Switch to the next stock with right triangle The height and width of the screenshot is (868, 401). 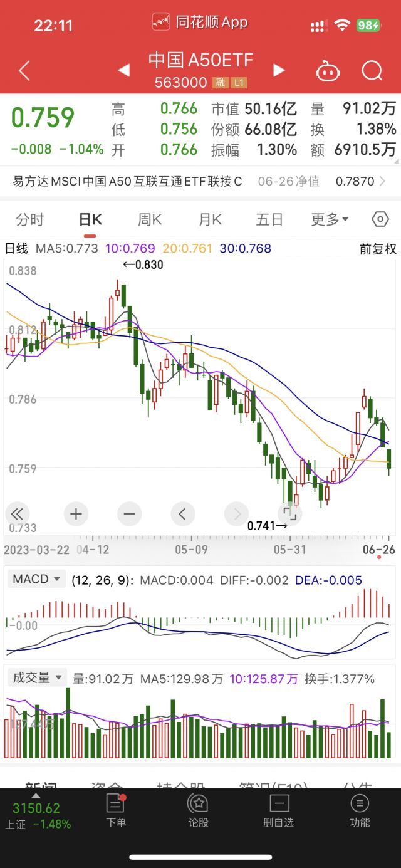click(278, 70)
